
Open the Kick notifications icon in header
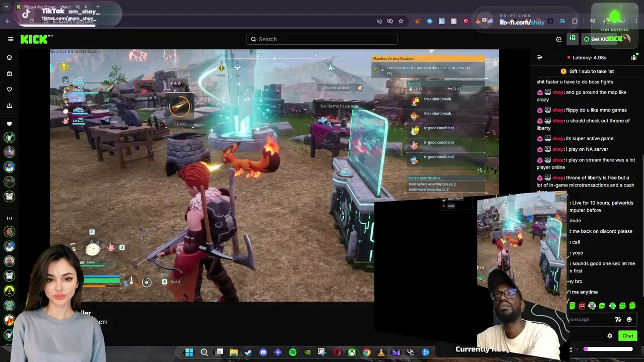pyautogui.click(x=559, y=39)
